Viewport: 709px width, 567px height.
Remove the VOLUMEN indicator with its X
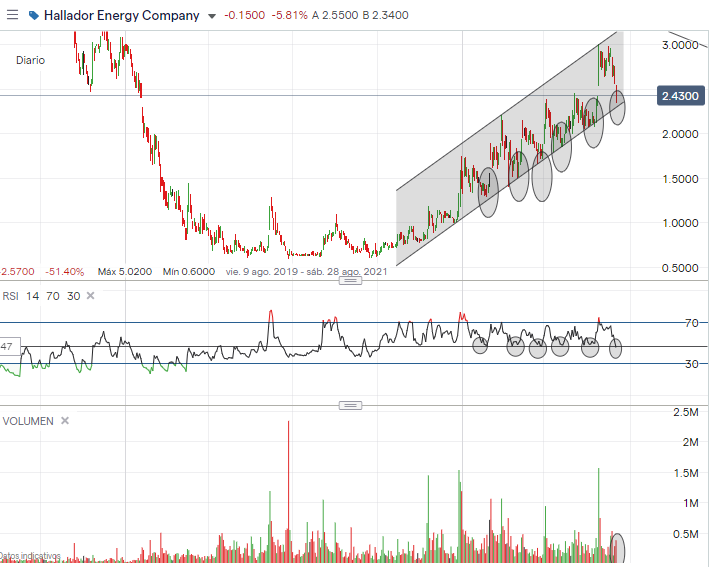[x=65, y=421]
